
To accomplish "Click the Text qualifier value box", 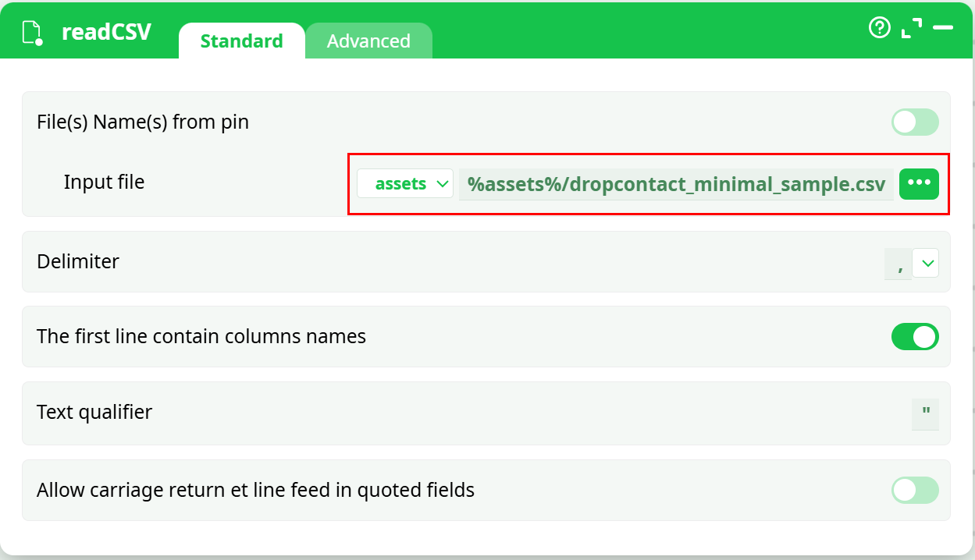I will [925, 414].
